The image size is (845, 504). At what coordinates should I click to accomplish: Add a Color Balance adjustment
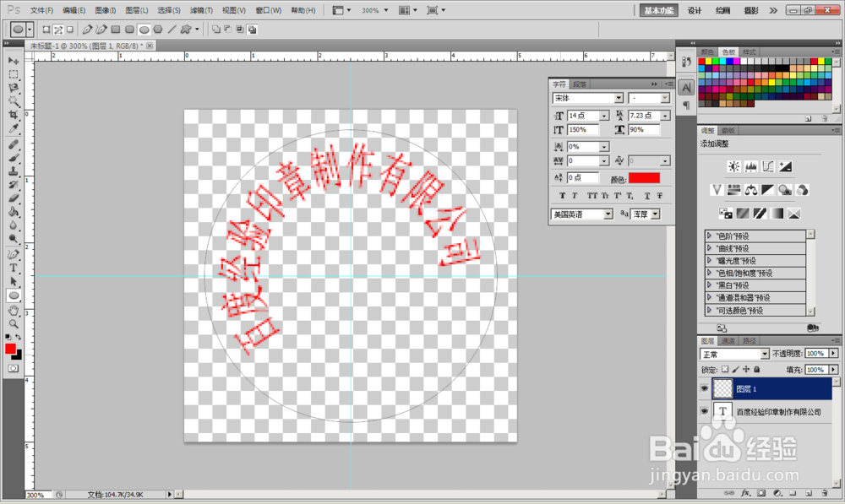coord(750,190)
